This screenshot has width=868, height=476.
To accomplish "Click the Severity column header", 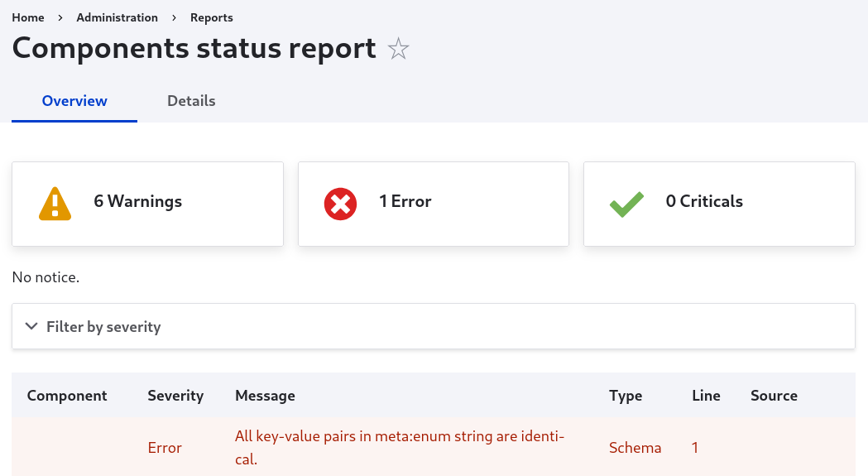I will pos(175,396).
